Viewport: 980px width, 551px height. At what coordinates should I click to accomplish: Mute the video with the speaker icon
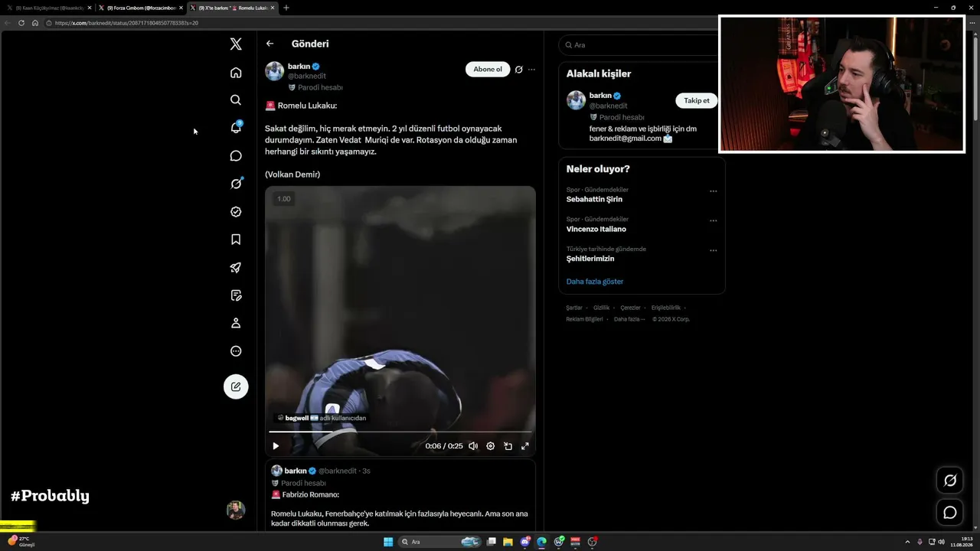pos(473,446)
